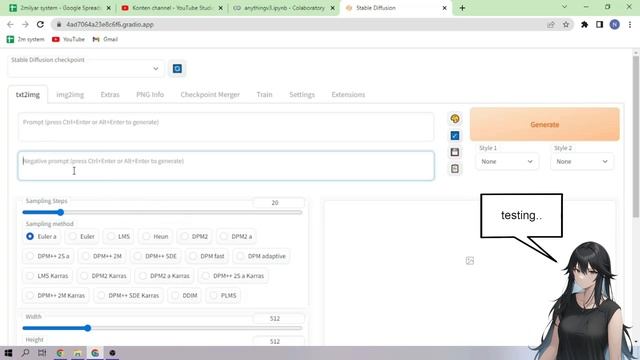This screenshot has width=640, height=360.
Task: Click the Negative prompt text field
Action: coord(226,166)
